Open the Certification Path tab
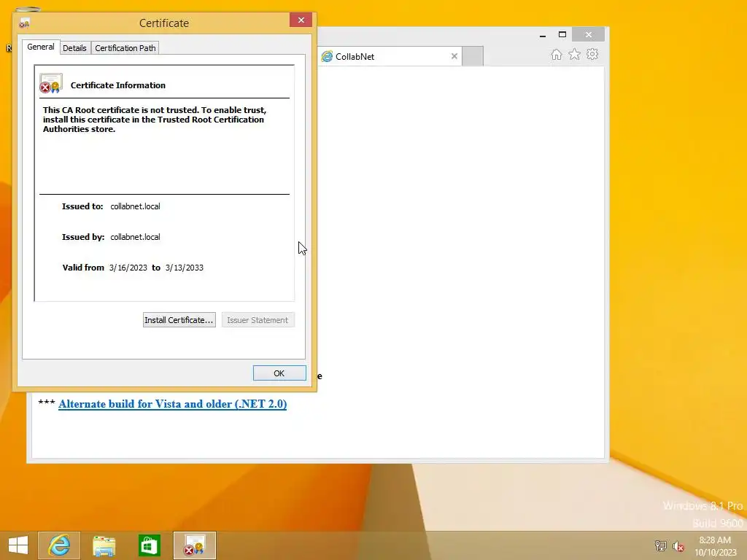747x560 pixels. (x=125, y=48)
